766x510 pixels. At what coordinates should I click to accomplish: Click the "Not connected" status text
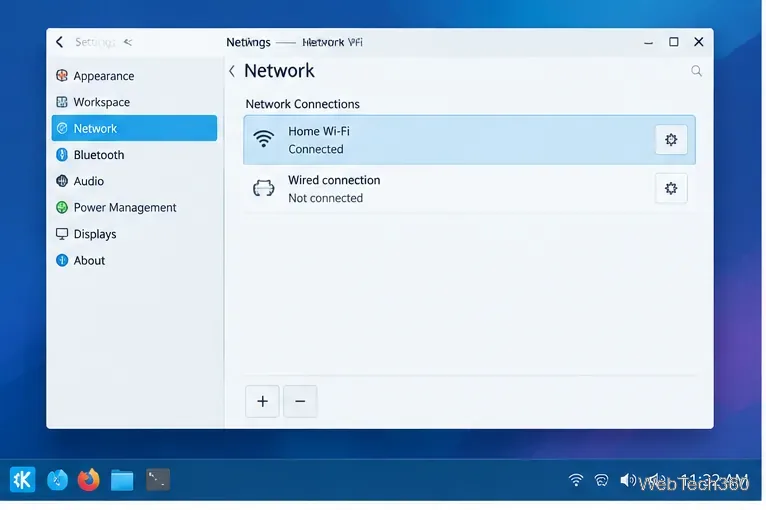325,198
